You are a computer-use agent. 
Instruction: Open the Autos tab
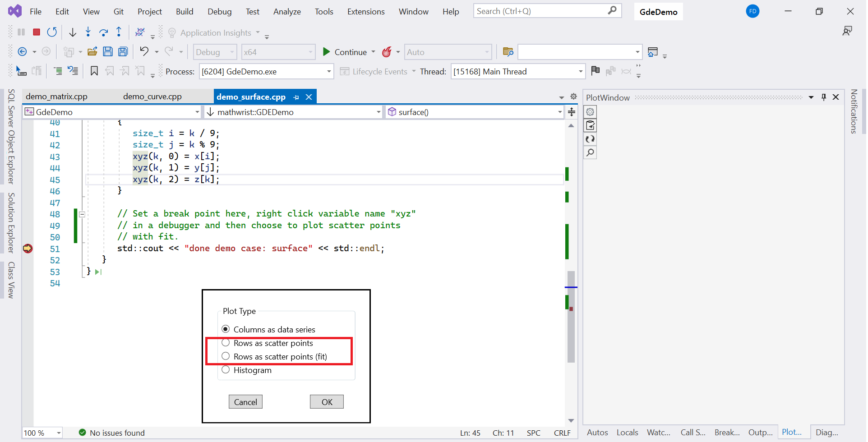(x=597, y=433)
